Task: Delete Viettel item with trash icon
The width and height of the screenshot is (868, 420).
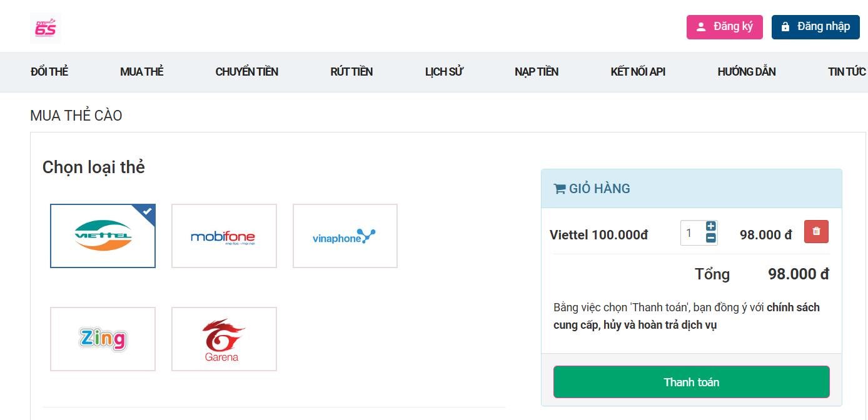Action: (816, 232)
